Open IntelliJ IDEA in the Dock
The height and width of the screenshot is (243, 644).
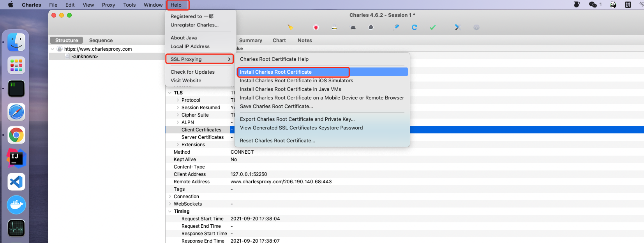pos(16,158)
